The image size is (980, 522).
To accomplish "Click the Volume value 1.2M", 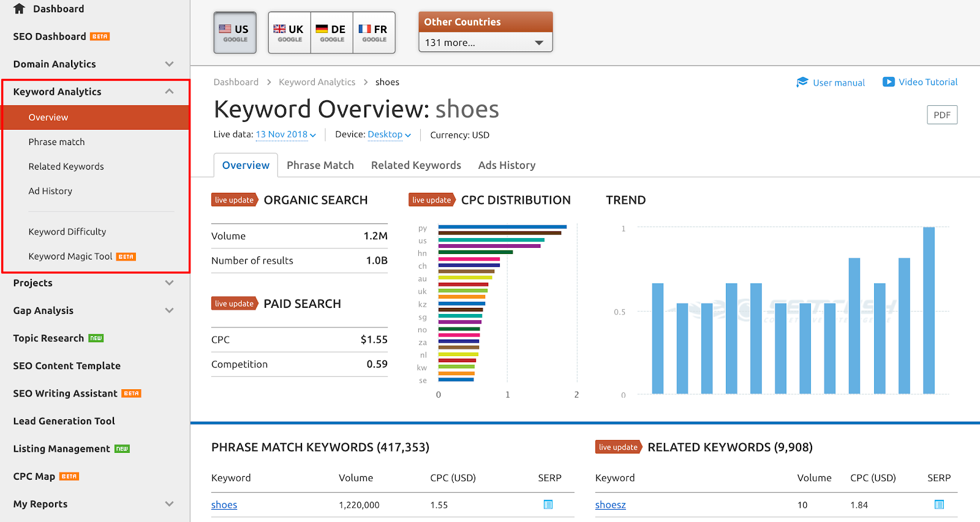I will pos(375,236).
